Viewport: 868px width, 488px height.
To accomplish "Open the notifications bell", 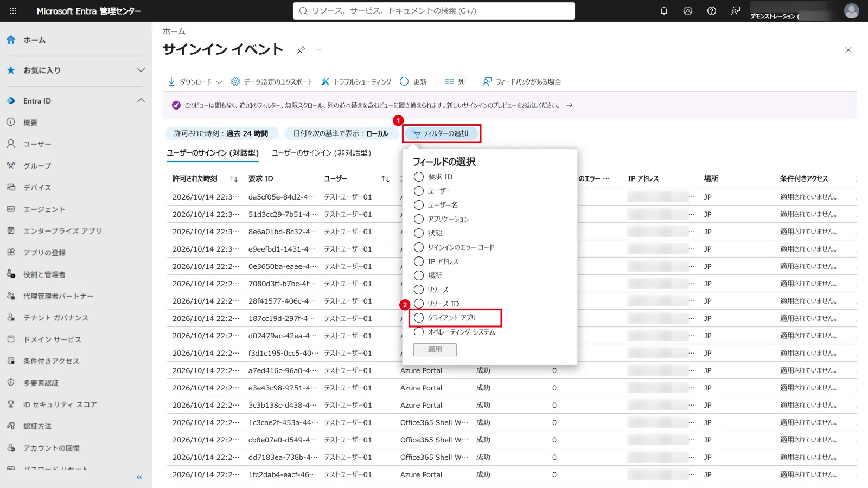I will [x=664, y=11].
